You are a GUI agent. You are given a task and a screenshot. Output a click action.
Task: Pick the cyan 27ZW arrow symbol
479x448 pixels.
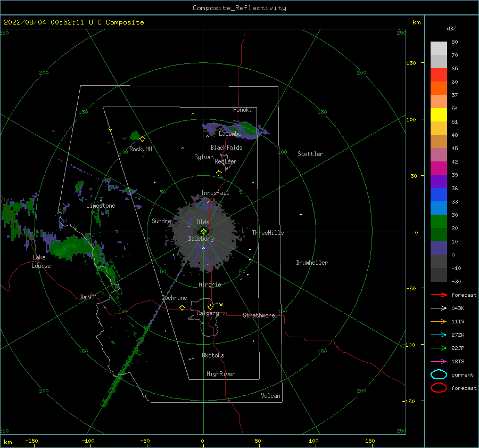point(439,335)
